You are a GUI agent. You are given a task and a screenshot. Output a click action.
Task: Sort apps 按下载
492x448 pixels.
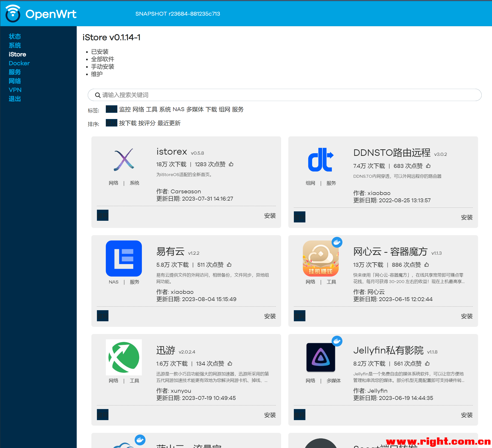128,123
